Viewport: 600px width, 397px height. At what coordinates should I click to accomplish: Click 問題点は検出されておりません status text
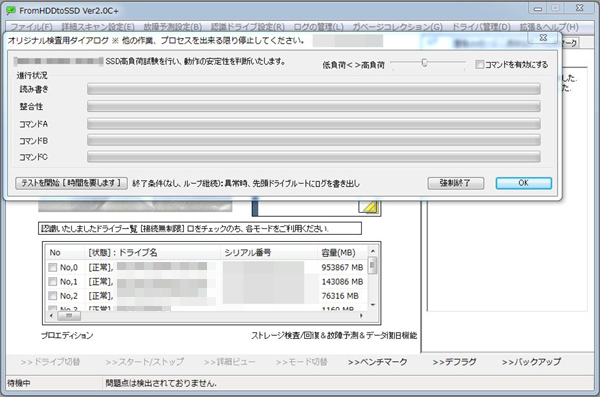click(161, 383)
